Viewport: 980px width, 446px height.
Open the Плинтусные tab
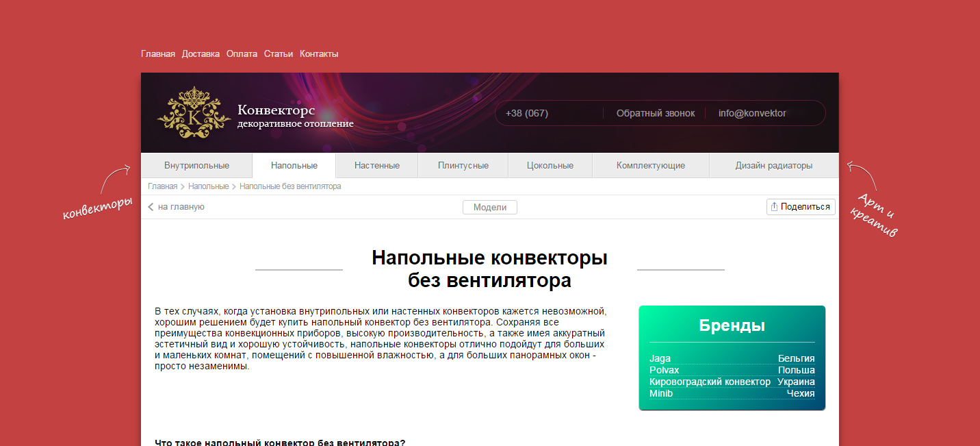[x=463, y=166]
